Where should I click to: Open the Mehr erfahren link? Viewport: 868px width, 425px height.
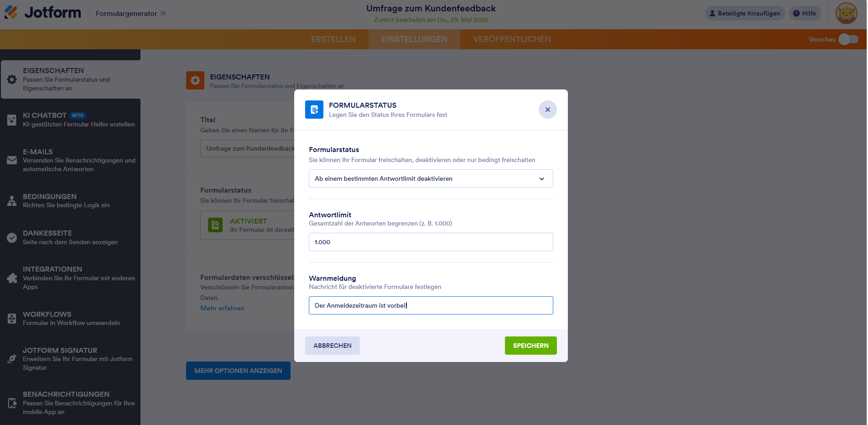[222, 308]
